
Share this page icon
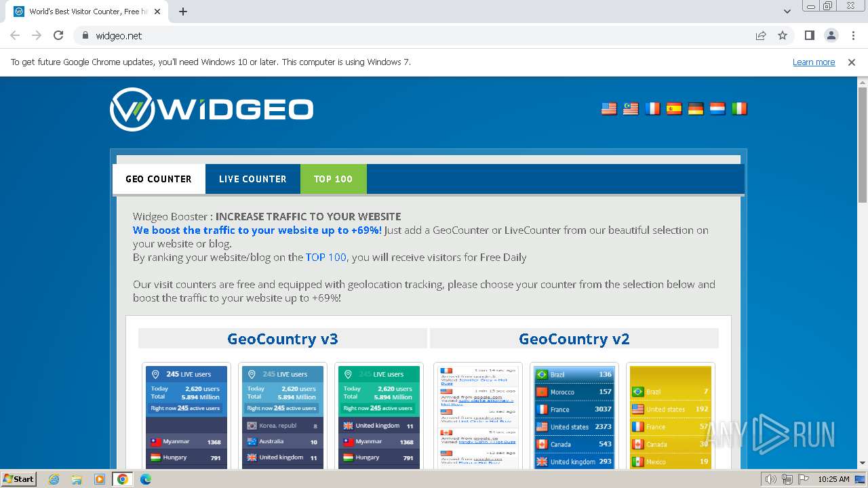pos(761,35)
